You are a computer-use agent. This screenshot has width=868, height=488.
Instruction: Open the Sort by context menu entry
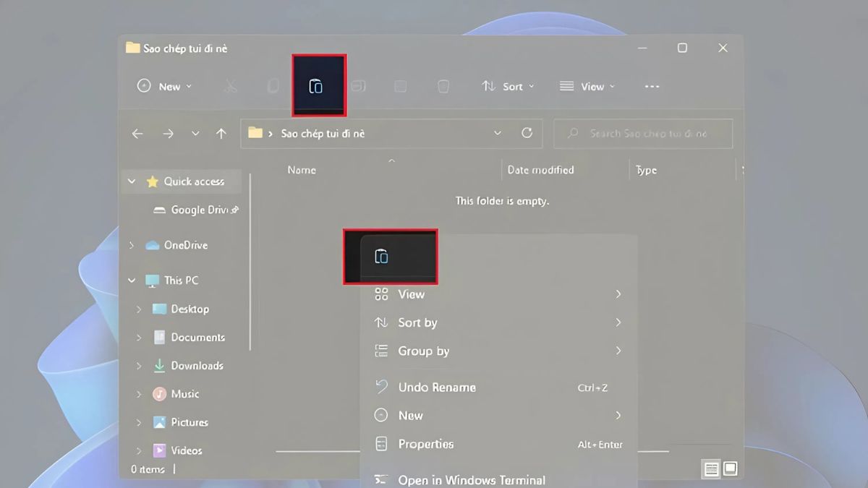[498, 322]
